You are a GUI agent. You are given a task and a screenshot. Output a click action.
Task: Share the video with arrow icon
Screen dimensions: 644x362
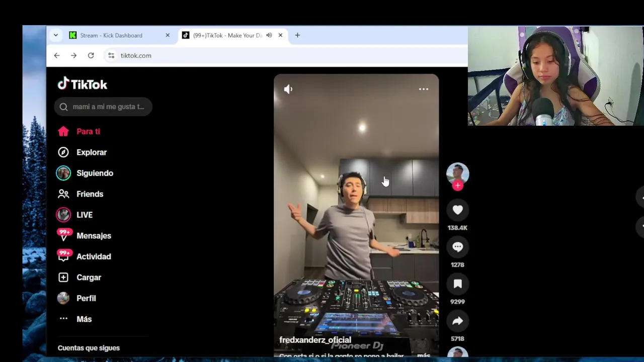click(457, 321)
